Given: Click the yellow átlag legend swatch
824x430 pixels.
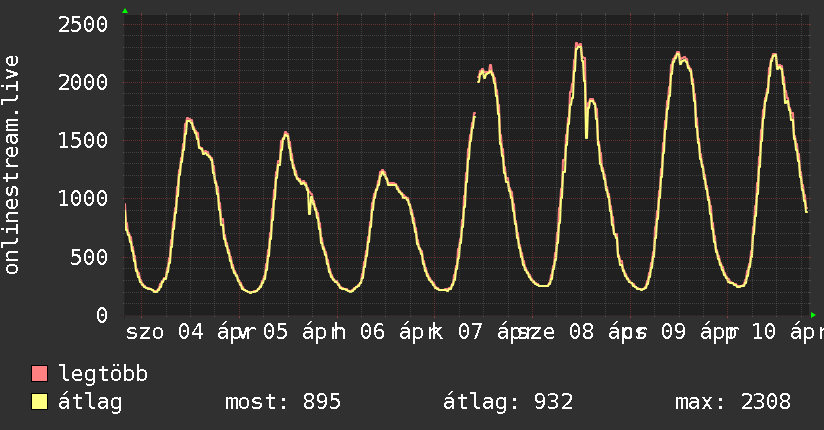Looking at the screenshot, I should [40, 402].
